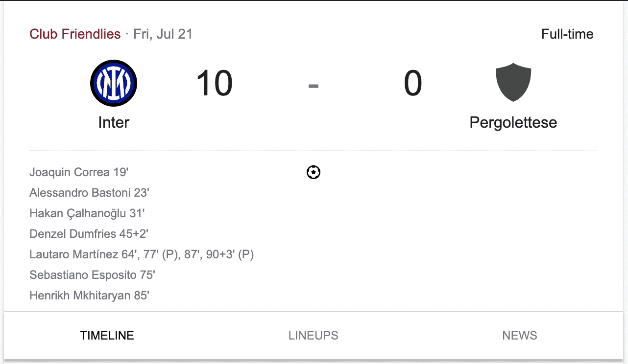Screen dimensions: 628x364
Task: Click the Pergolettese team name
Action: tap(513, 122)
